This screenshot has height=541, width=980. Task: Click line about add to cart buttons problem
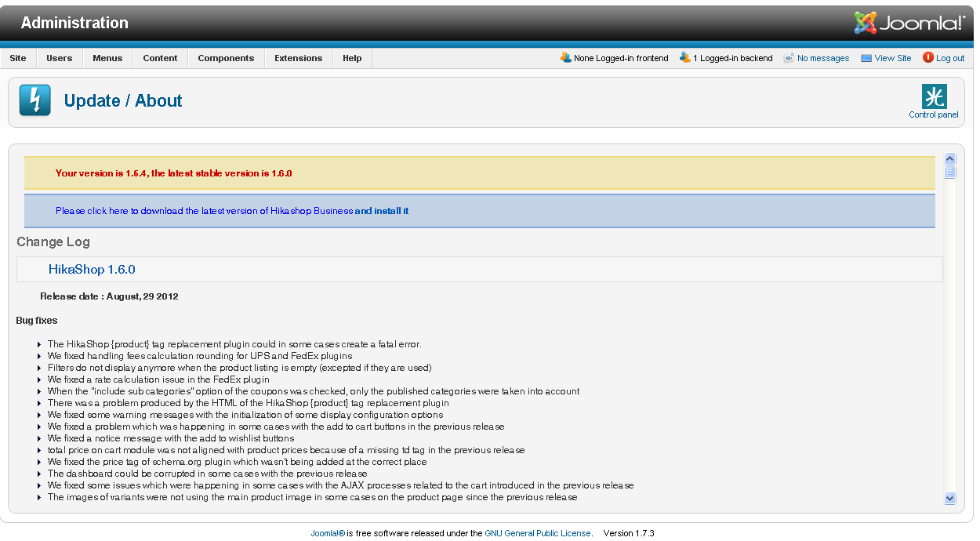276,427
